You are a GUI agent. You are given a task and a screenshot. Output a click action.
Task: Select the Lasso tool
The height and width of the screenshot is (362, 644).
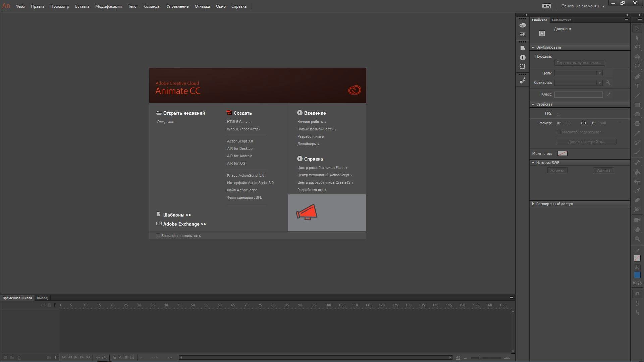637,66
